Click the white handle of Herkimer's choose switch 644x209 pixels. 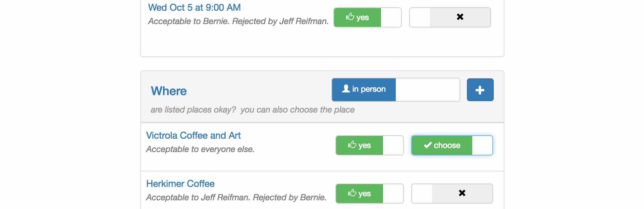point(422,194)
